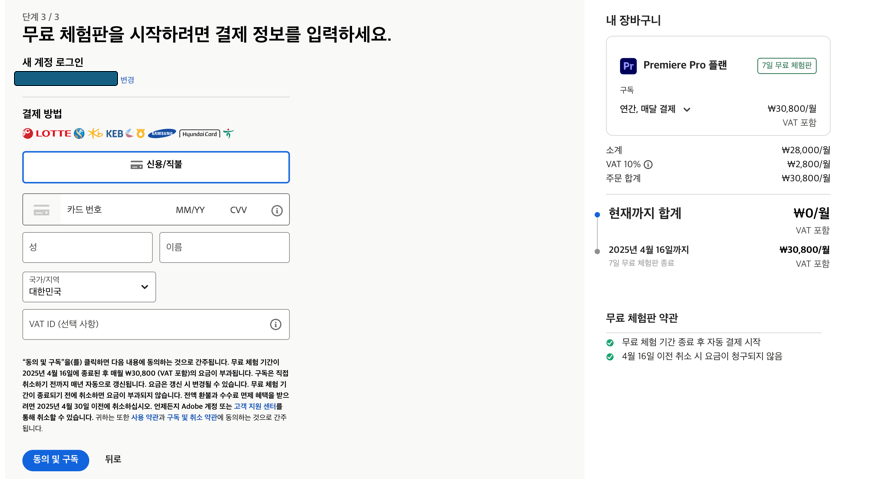Click the 7일 무료 체험판 종료 note

tap(641, 263)
